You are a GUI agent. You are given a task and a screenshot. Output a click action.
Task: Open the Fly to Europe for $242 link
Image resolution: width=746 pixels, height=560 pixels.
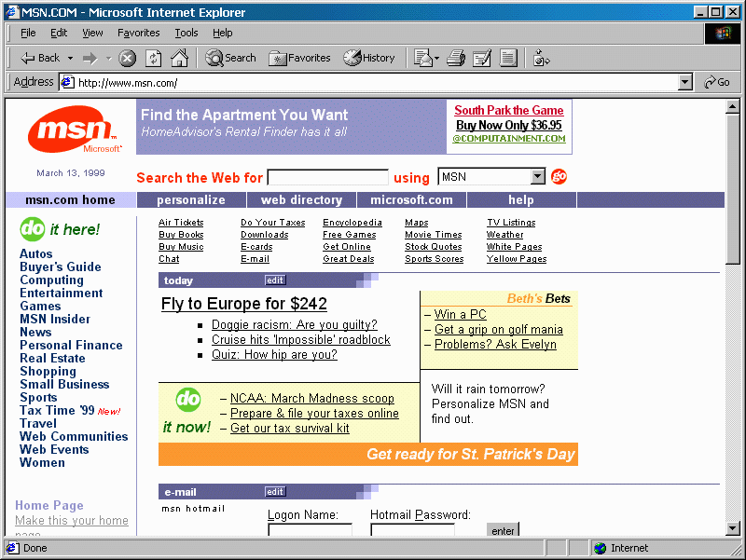click(x=243, y=304)
